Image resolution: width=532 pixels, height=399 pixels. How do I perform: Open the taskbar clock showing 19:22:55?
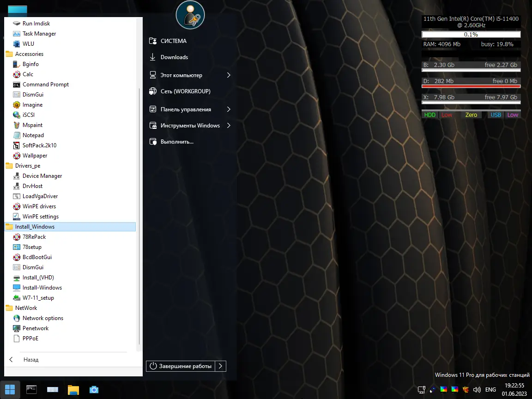tap(514, 386)
